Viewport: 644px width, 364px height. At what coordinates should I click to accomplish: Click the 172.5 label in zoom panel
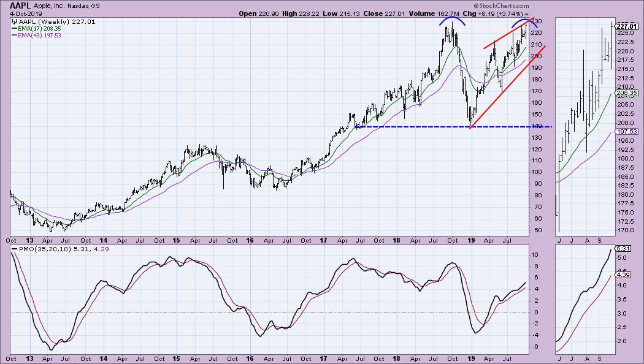coord(626,222)
